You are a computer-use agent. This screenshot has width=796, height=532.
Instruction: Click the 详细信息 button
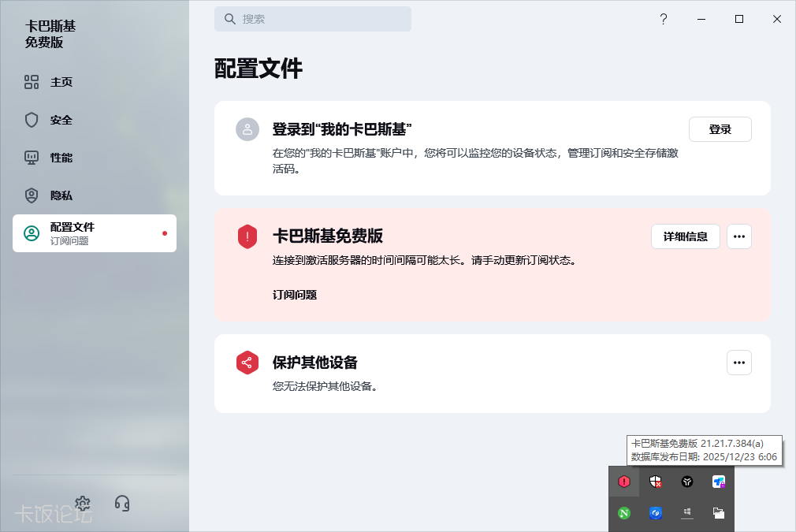coord(685,236)
